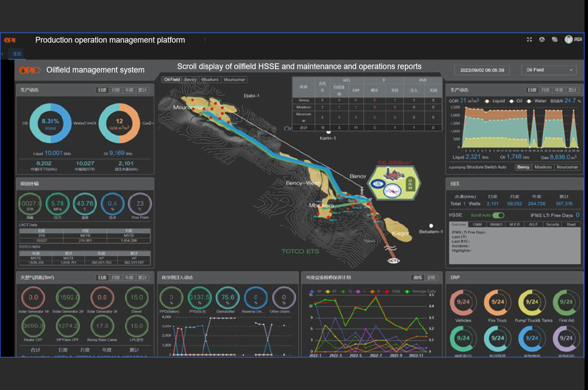Select 日度 in right production dynamics panel

(x=532, y=90)
